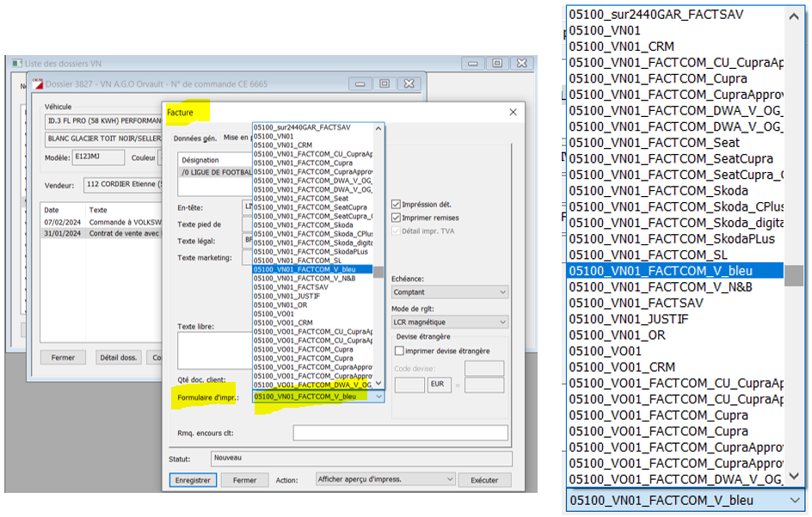Select 05100_VO01_CRM in the enlarged list
This screenshot has width=812, height=517.
675,368
